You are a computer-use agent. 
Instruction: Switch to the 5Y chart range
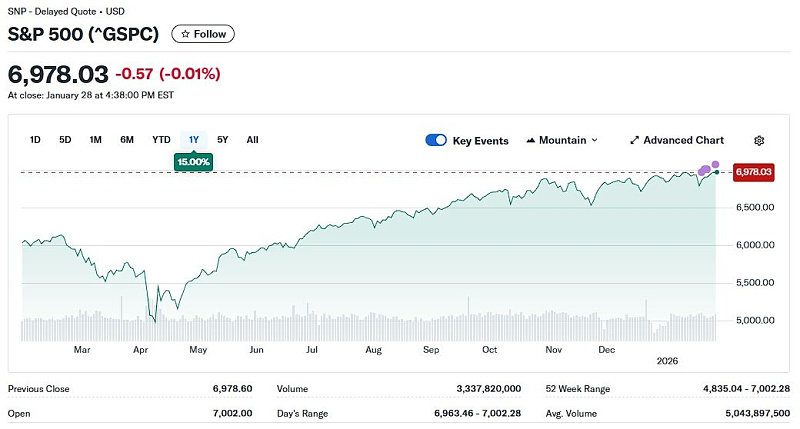click(222, 140)
